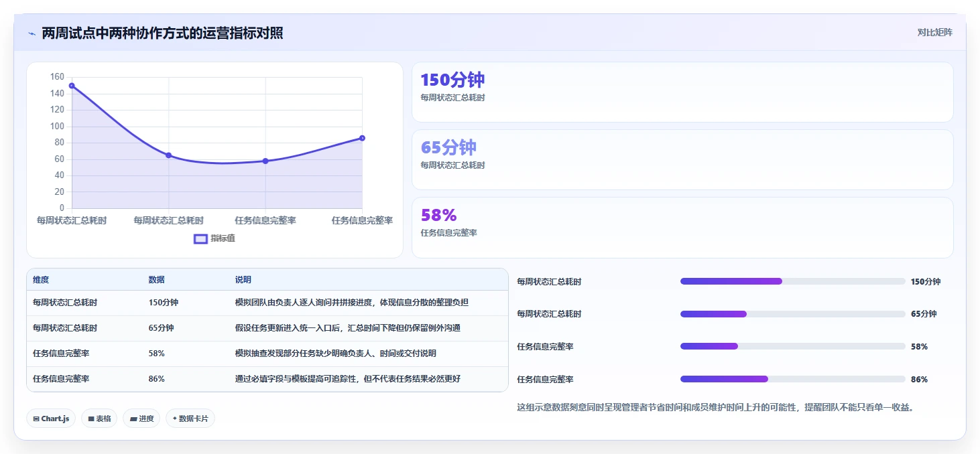The image size is (980, 454).
Task: Select the large 58% stat card
Action: (x=682, y=228)
